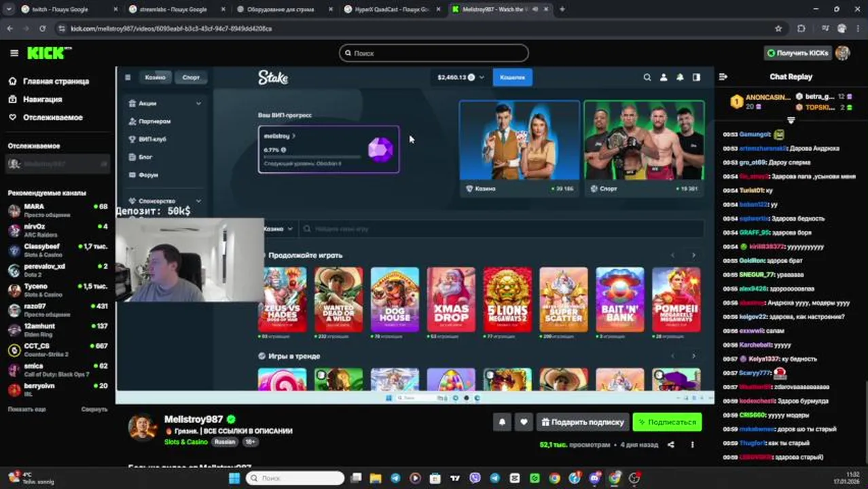Screen dimensions: 868x489
Task: Toggle the Stake side panel icon
Action: pyautogui.click(x=696, y=77)
